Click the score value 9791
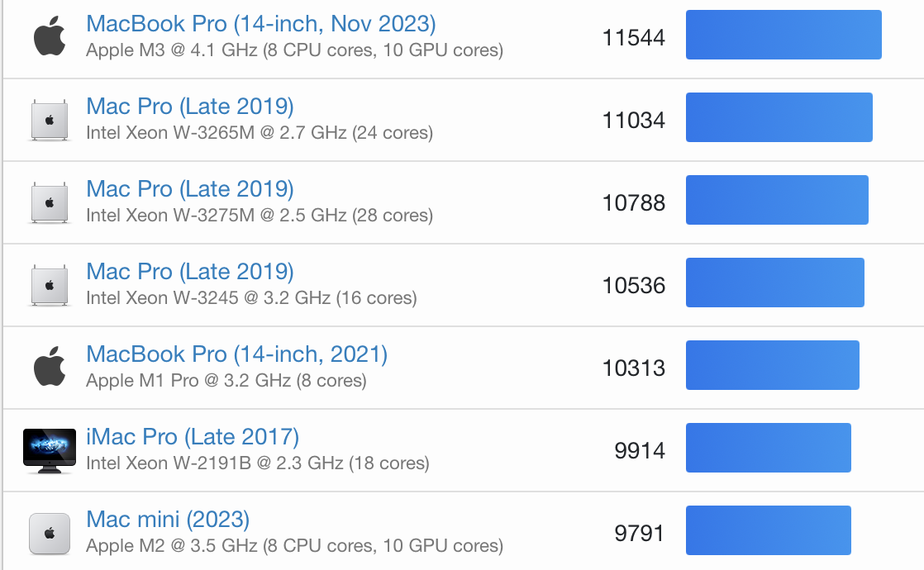The width and height of the screenshot is (924, 570). tap(639, 534)
